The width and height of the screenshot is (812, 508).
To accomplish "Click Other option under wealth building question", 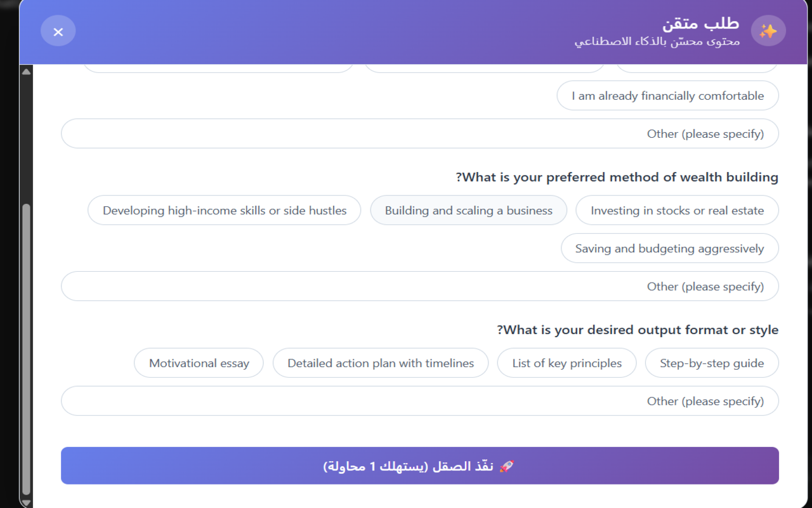I will click(x=420, y=286).
